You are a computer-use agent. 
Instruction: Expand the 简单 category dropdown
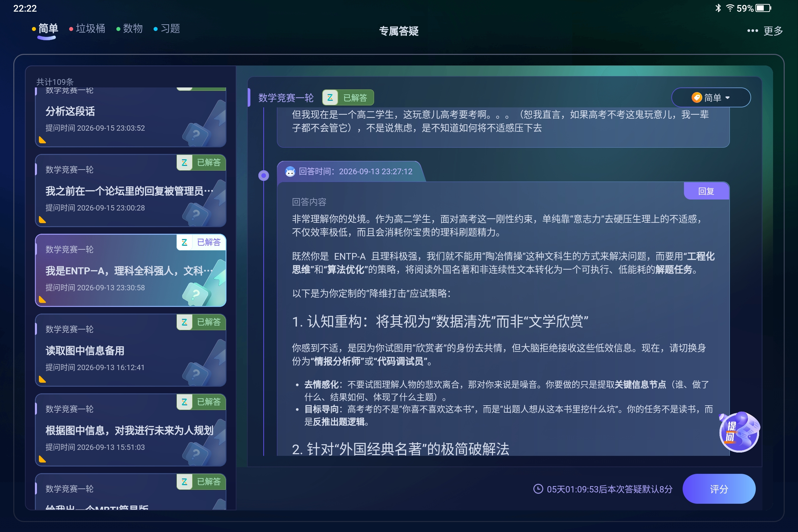tap(711, 98)
